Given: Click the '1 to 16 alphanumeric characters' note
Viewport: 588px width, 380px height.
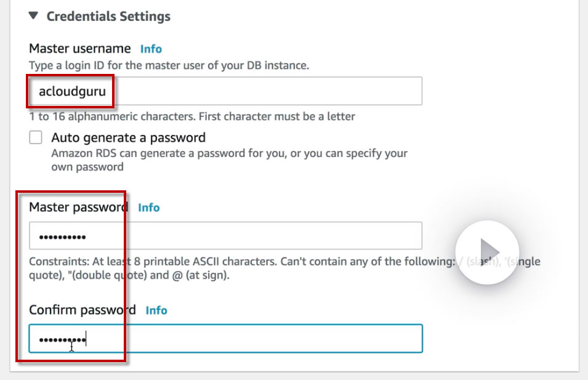Looking at the screenshot, I should (191, 116).
